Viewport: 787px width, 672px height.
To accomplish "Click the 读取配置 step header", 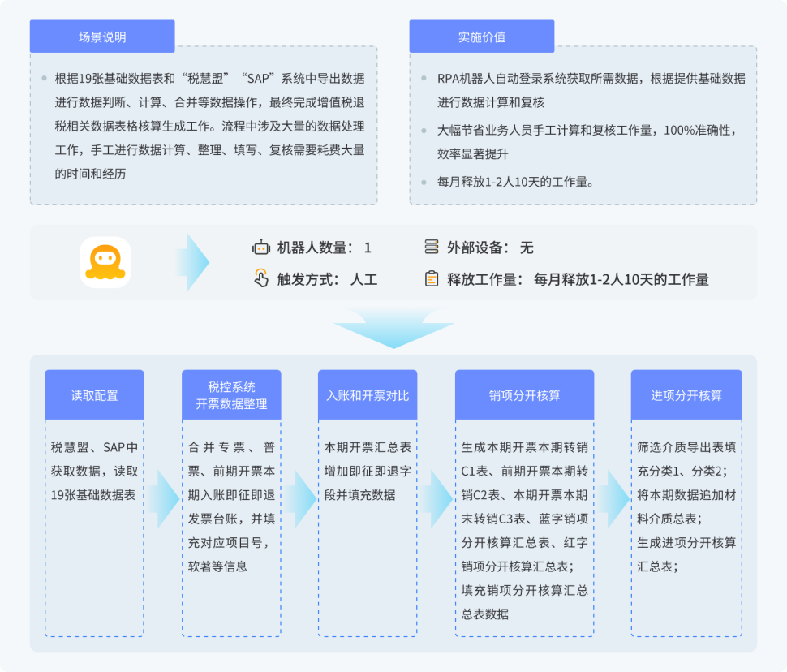I will point(94,395).
